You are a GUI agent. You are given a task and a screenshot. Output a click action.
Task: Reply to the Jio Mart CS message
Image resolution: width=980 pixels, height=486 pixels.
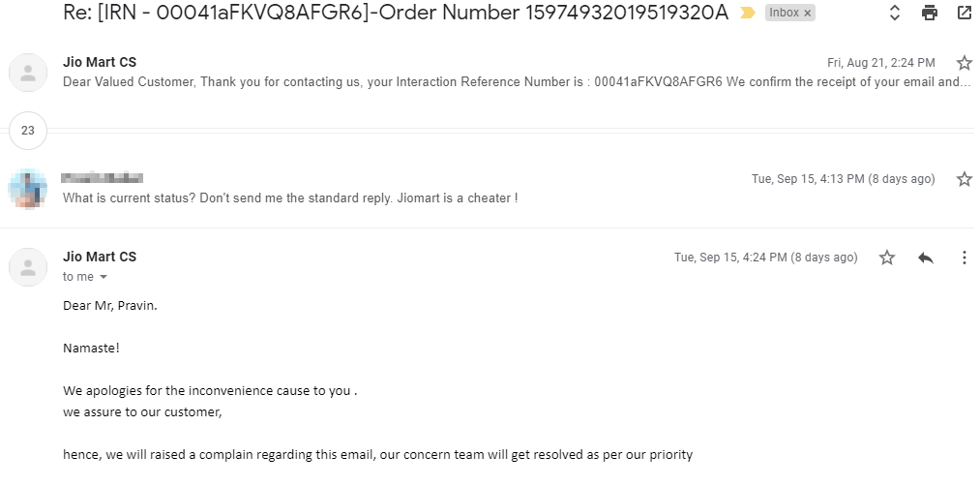[926, 258]
